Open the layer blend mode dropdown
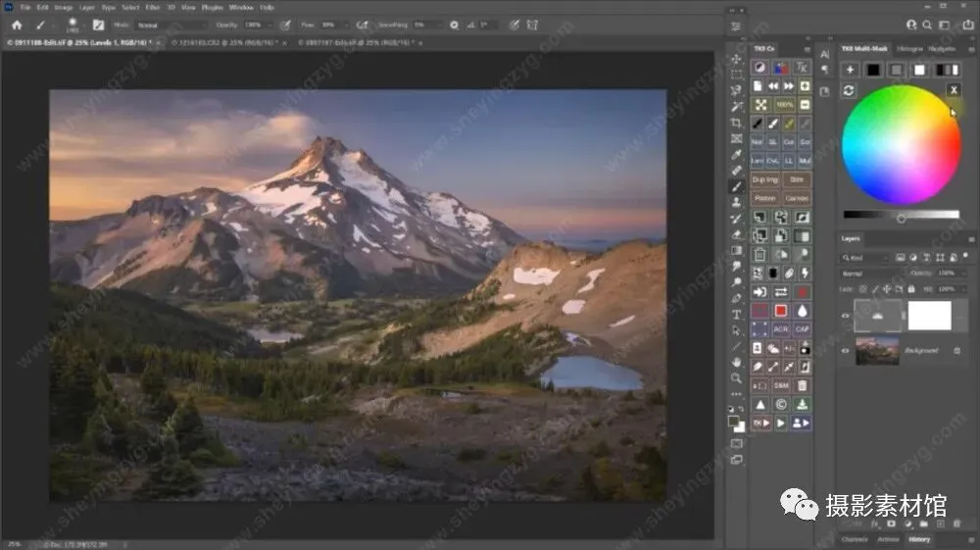This screenshot has width=980, height=550. click(871, 274)
